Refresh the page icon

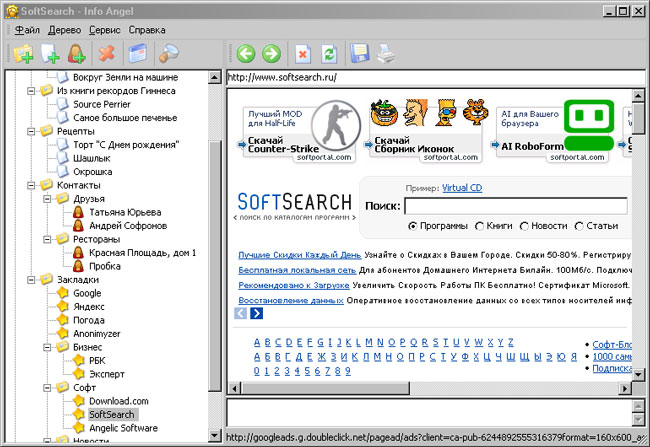330,54
